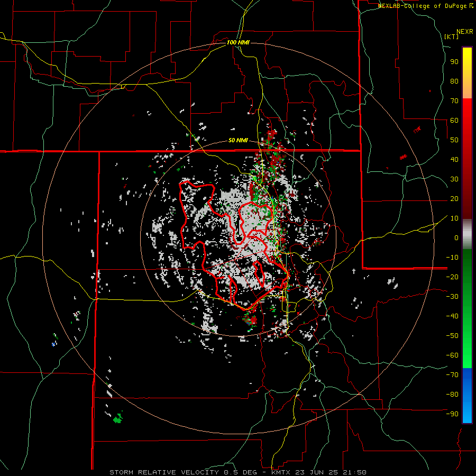Click the -90 scale label
The width and height of the screenshot is (476, 476).
[452, 414]
